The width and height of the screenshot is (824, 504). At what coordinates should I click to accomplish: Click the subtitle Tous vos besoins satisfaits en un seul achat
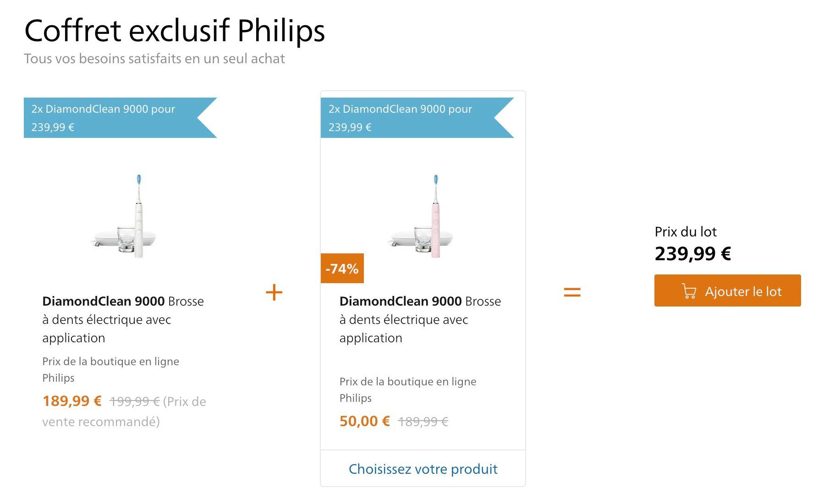point(154,59)
